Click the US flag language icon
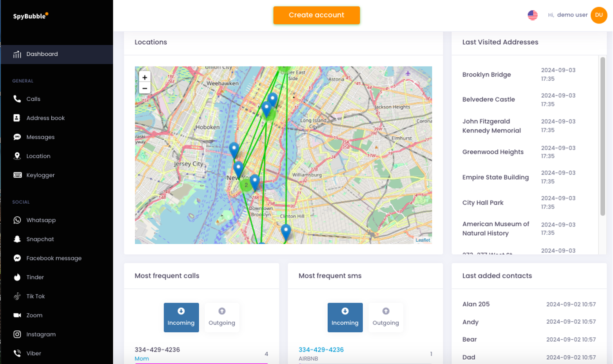The image size is (613, 364). click(x=532, y=15)
